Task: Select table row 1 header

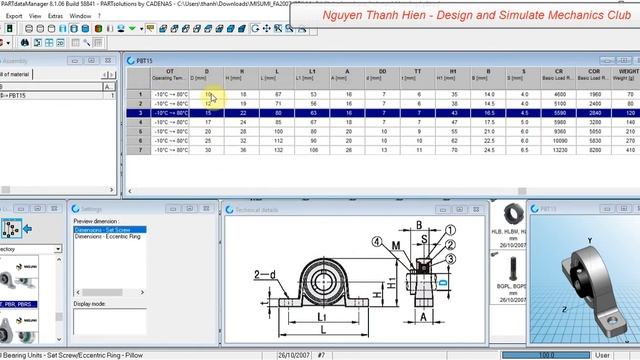Action: [x=139, y=94]
